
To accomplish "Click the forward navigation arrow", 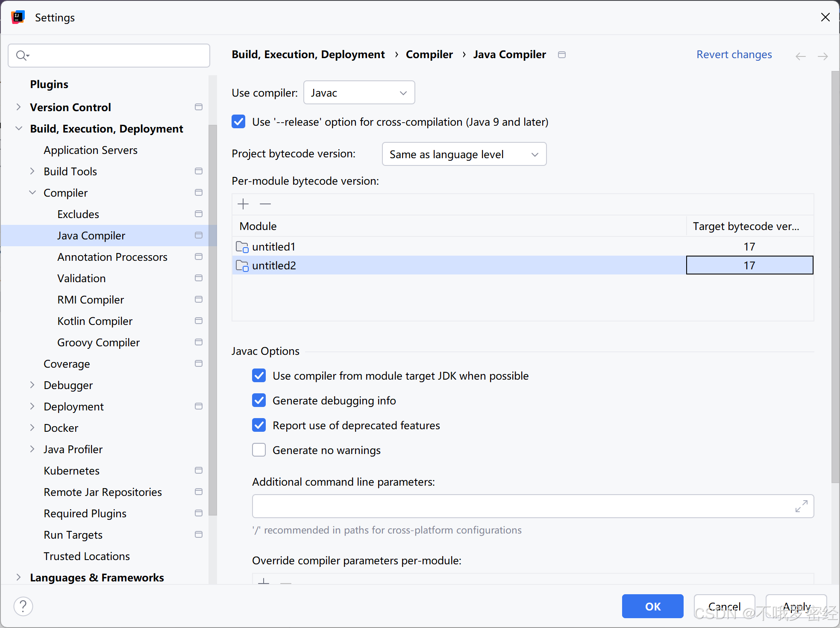I will coord(822,56).
